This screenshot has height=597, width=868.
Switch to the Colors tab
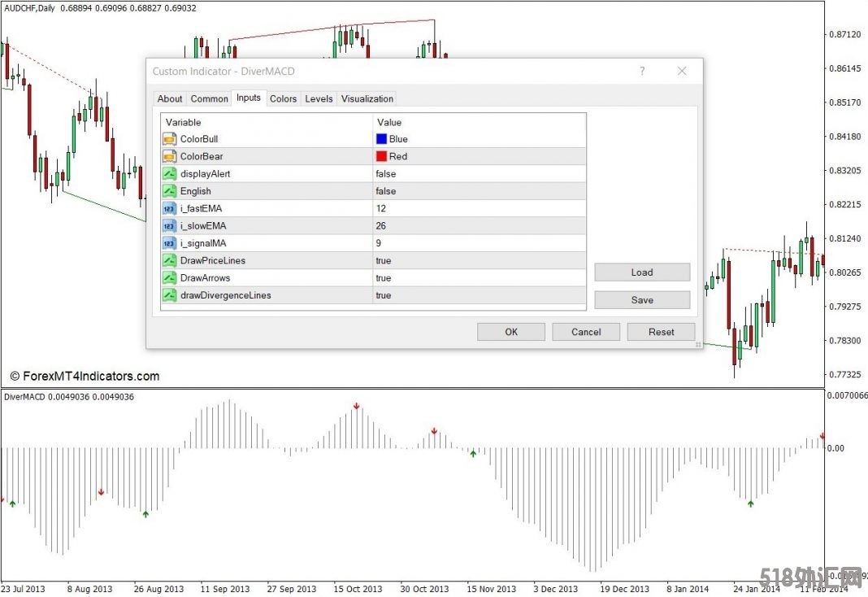pos(283,99)
